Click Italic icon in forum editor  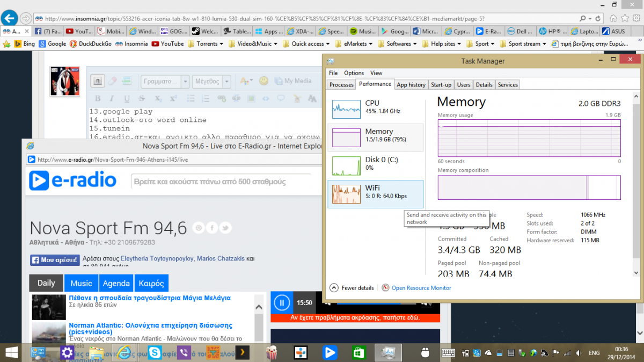coord(112,99)
